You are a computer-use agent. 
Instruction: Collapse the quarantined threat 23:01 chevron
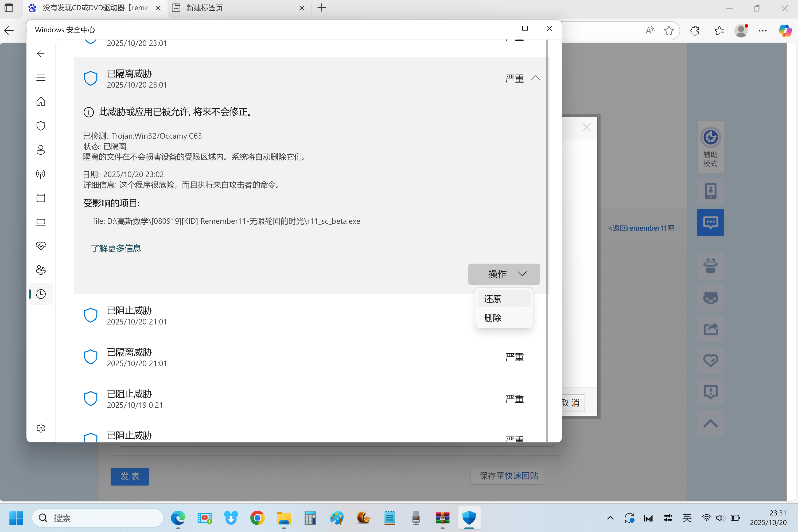[x=536, y=78]
